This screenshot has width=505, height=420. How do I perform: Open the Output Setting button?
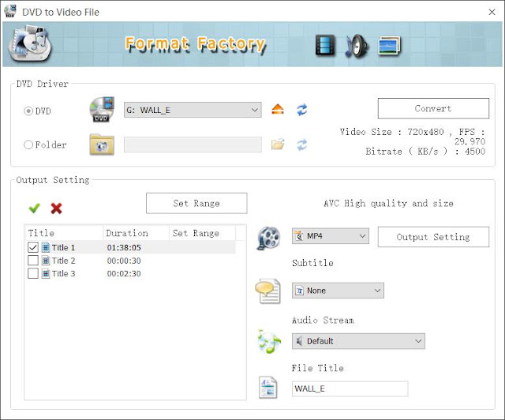pos(433,237)
